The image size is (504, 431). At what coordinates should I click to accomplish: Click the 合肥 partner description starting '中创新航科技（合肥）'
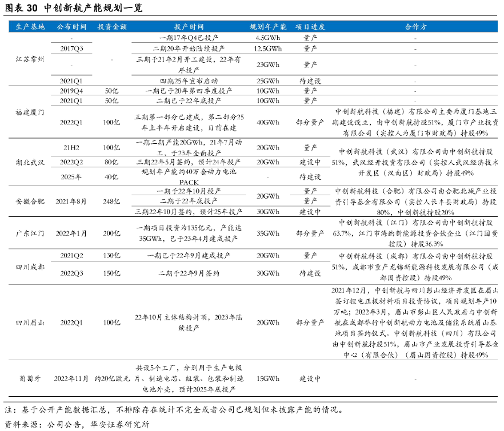pos(415,202)
